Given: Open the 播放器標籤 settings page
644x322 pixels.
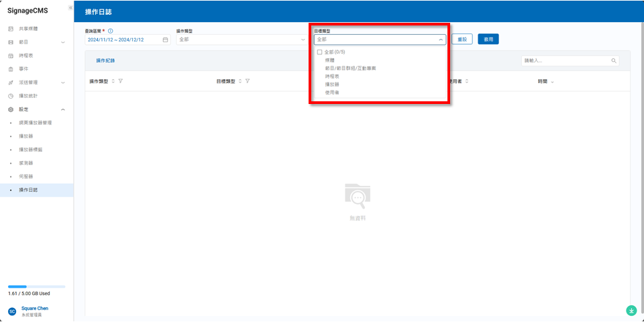Looking at the screenshot, I should pos(31,150).
